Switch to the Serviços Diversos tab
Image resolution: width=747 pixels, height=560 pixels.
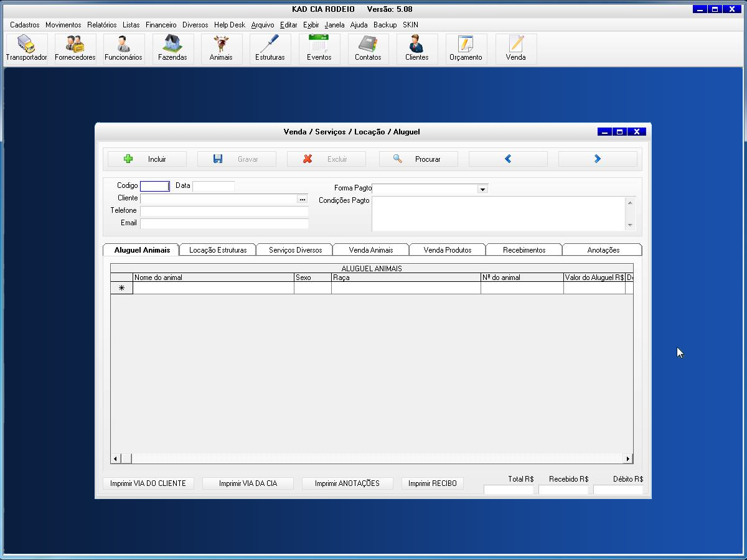(295, 250)
